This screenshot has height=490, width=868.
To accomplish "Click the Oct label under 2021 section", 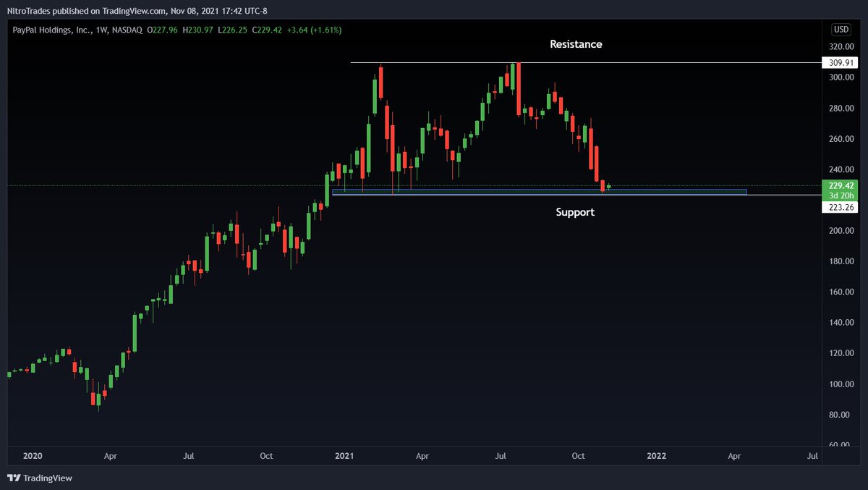I will 578,456.
